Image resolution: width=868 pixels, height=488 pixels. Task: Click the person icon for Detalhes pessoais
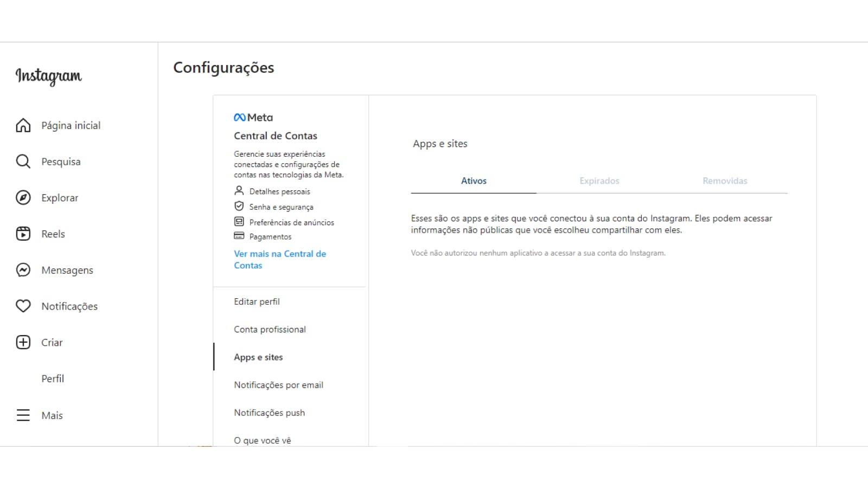pos(239,191)
